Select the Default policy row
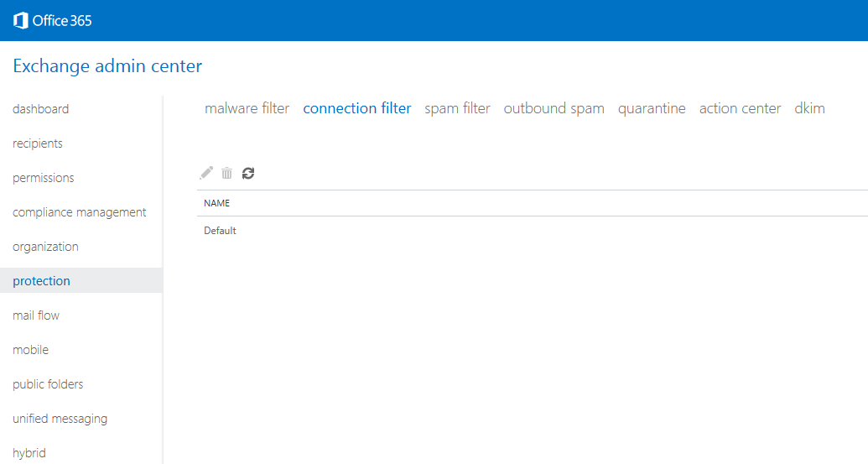The height and width of the screenshot is (464, 868). click(x=533, y=231)
